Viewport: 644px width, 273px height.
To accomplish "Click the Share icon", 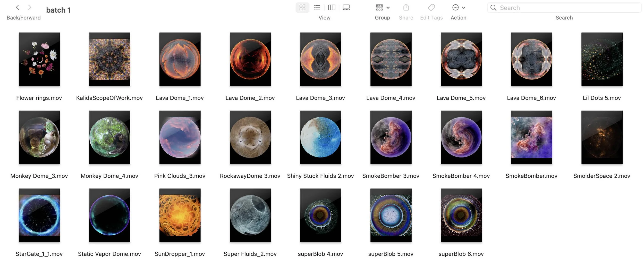I will 406,7.
